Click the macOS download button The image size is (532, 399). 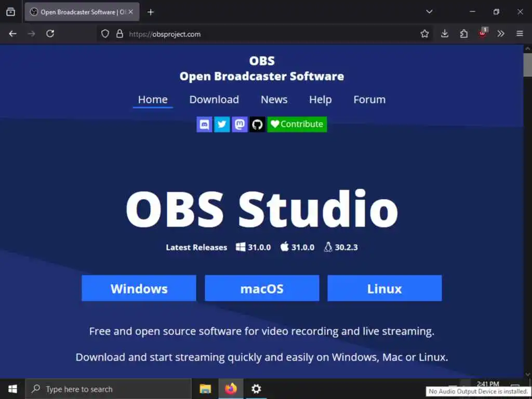[x=262, y=288]
